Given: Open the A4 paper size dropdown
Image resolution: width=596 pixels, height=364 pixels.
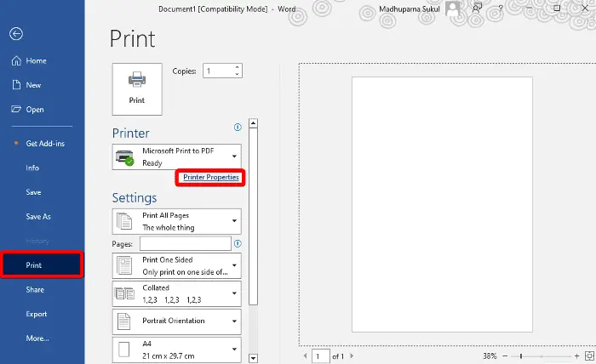Looking at the screenshot, I should tap(177, 350).
